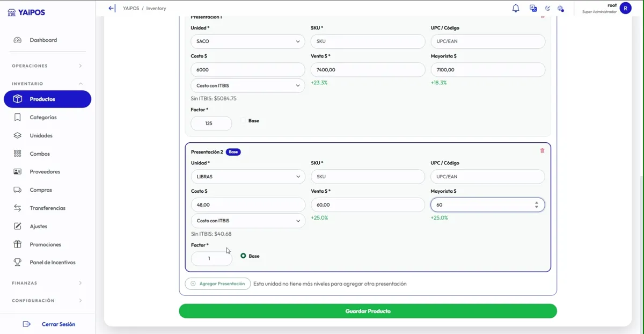
Task: Open Presentación 1 Costo con ITBIS dropdown
Action: click(248, 85)
